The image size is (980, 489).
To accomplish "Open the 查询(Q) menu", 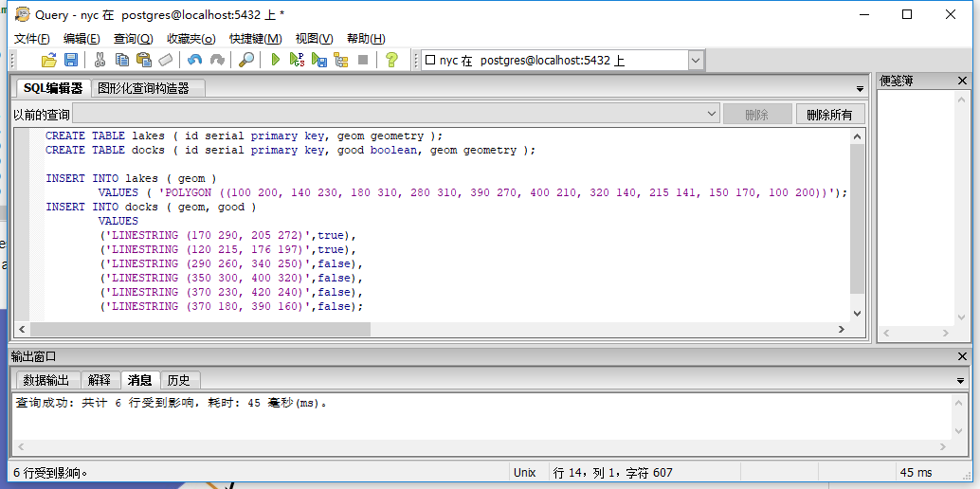I will coord(133,39).
